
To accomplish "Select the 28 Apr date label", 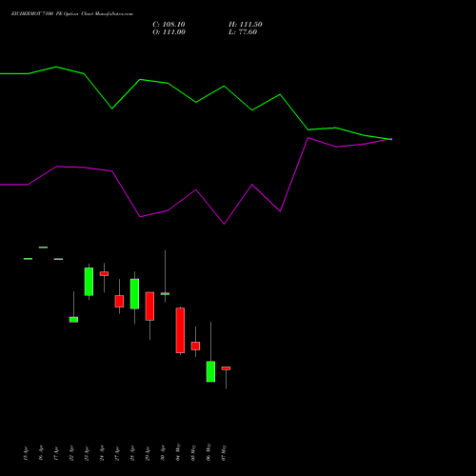I will pyautogui.click(x=132, y=453).
